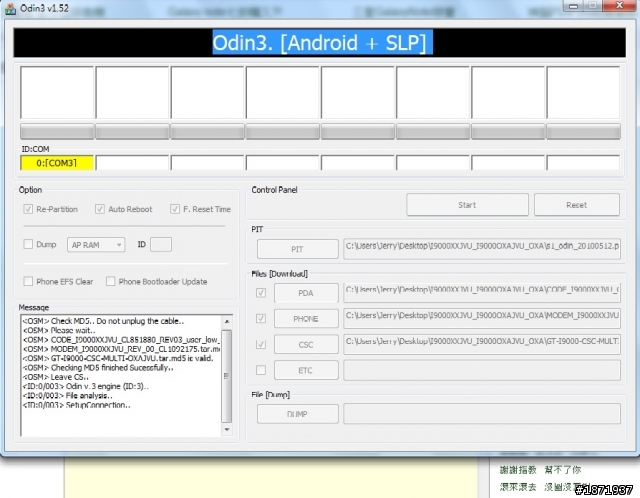Click the 'Please wait..' log line
The height and width of the screenshot is (498, 640).
[59, 330]
